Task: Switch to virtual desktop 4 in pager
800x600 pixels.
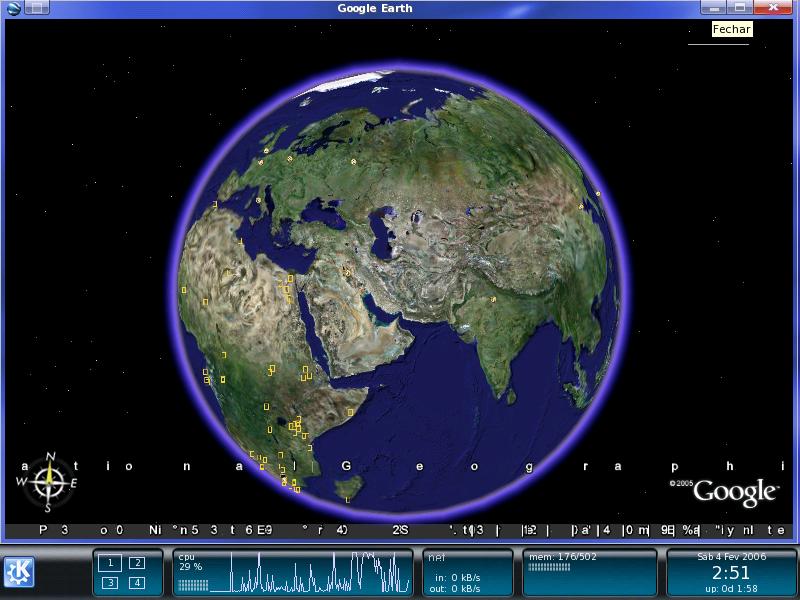Action: pyautogui.click(x=136, y=582)
